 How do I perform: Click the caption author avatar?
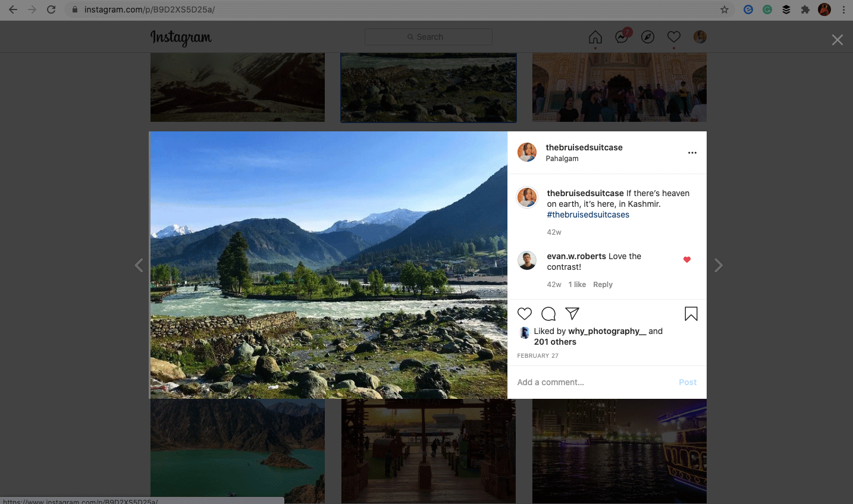(x=527, y=197)
